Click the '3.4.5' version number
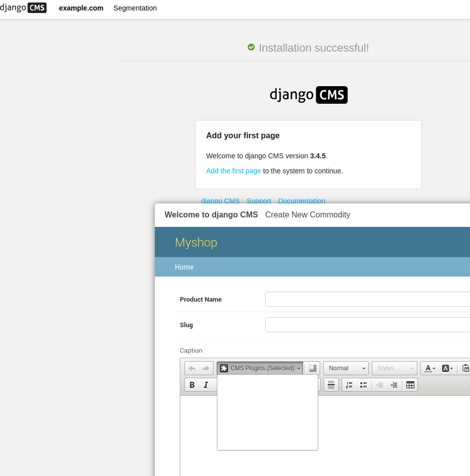470x476 pixels. (318, 156)
